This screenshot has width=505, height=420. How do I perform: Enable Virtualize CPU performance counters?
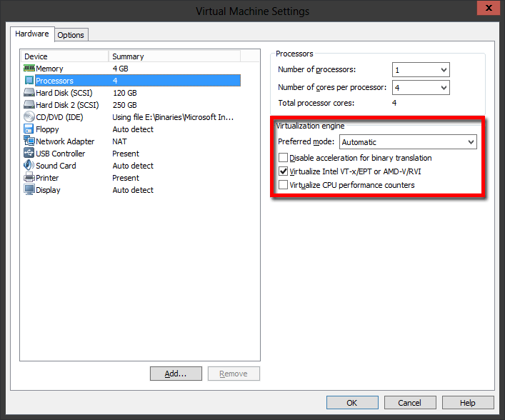coord(284,185)
